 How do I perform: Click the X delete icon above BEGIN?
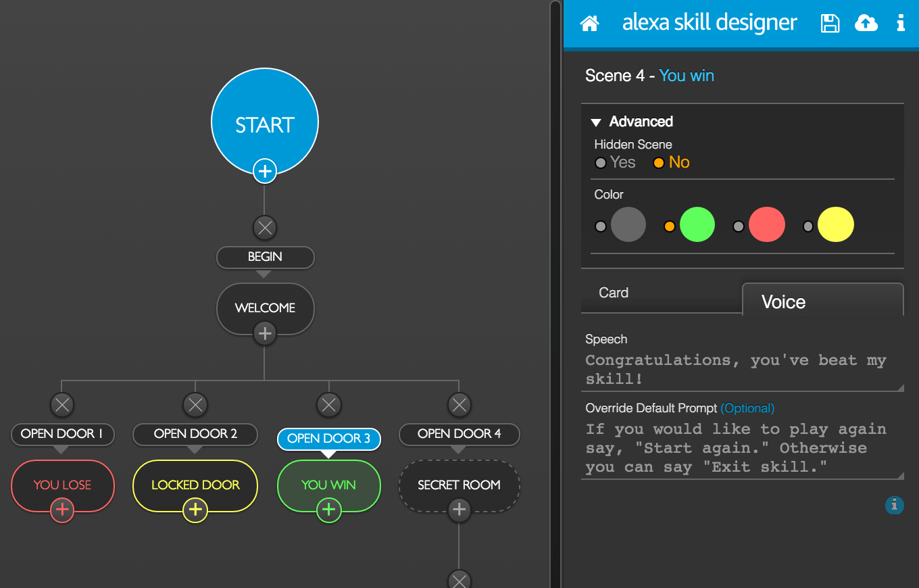(x=265, y=228)
